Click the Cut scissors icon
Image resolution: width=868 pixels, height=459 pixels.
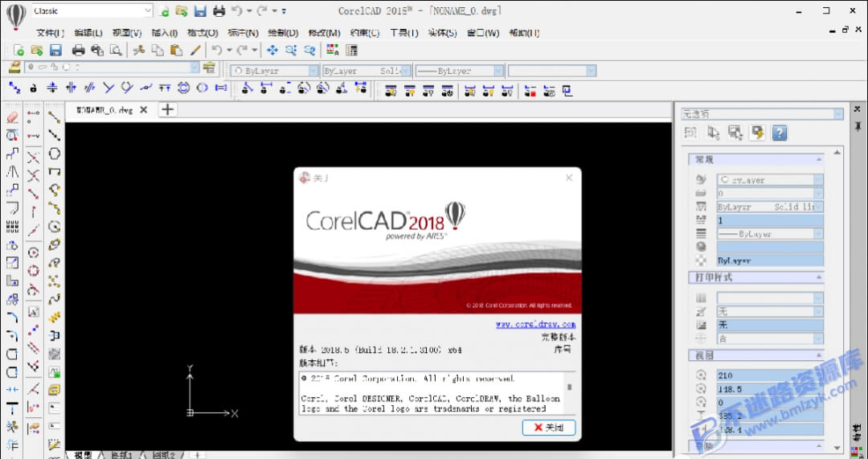pyautogui.click(x=139, y=51)
